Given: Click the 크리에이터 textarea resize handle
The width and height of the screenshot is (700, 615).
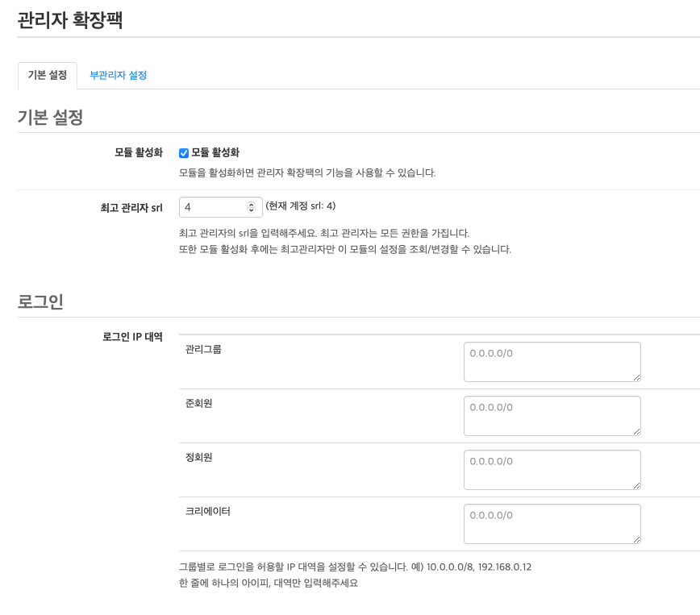Looking at the screenshot, I should click(636, 539).
